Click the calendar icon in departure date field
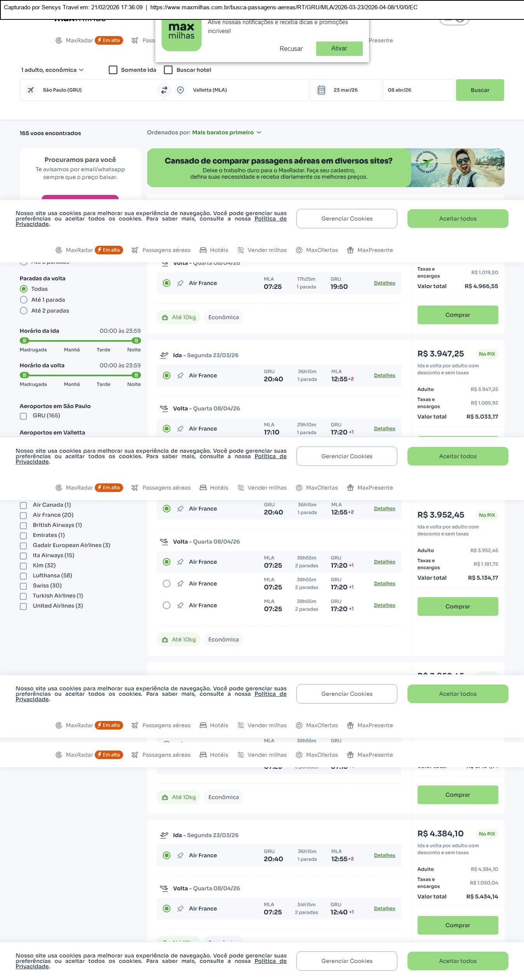The width and height of the screenshot is (524, 980). [321, 90]
